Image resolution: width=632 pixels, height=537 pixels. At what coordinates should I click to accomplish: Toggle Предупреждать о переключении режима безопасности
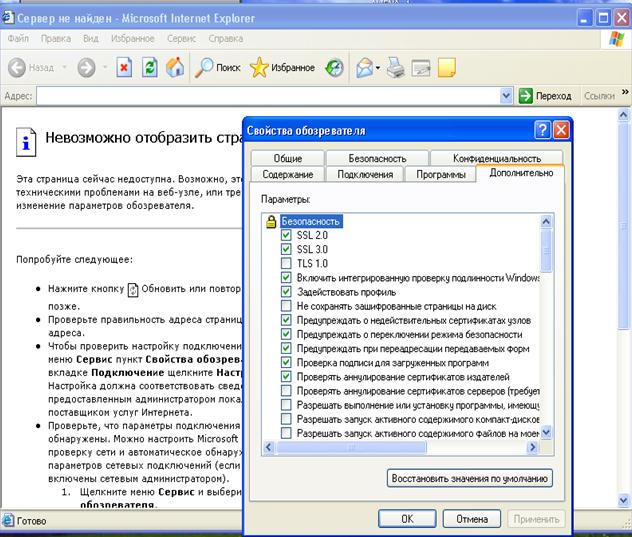pyautogui.click(x=286, y=334)
